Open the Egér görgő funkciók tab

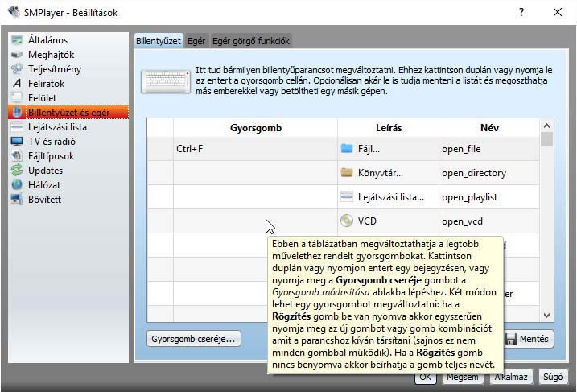click(251, 41)
